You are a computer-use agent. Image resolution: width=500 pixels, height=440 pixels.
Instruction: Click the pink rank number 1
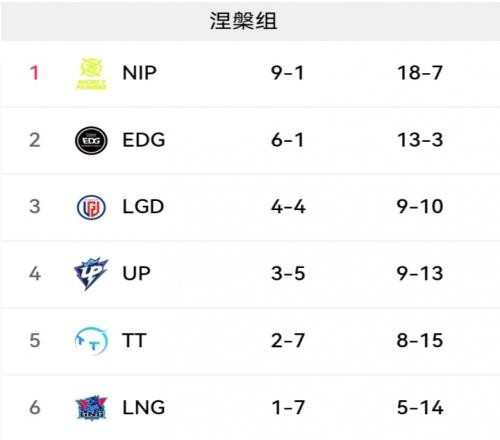coord(35,73)
